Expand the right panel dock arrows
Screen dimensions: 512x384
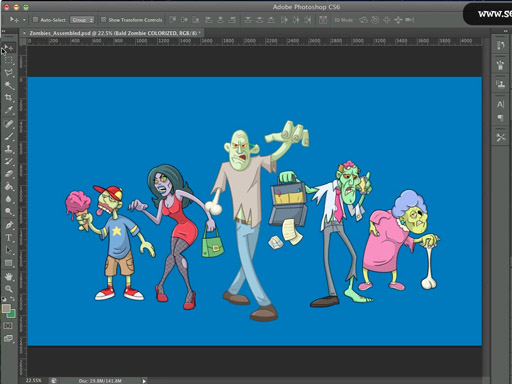tap(505, 31)
